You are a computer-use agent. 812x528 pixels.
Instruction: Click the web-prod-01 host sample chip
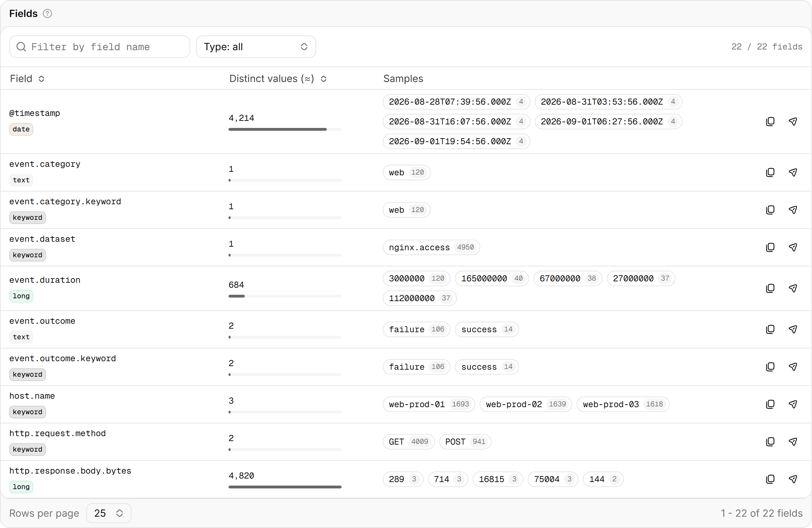point(429,404)
